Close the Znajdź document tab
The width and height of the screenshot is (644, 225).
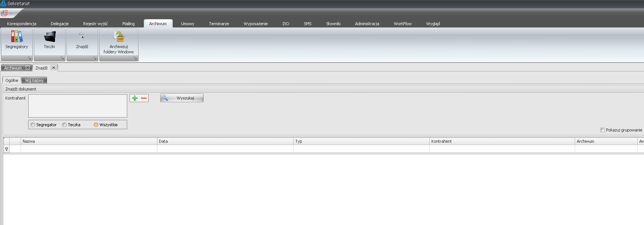53,68
